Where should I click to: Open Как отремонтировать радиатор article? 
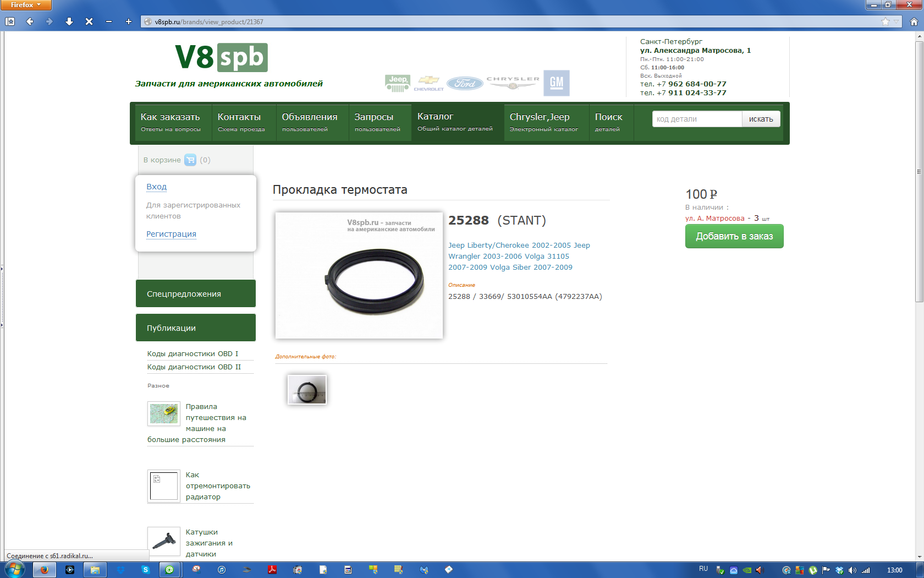[x=218, y=486]
